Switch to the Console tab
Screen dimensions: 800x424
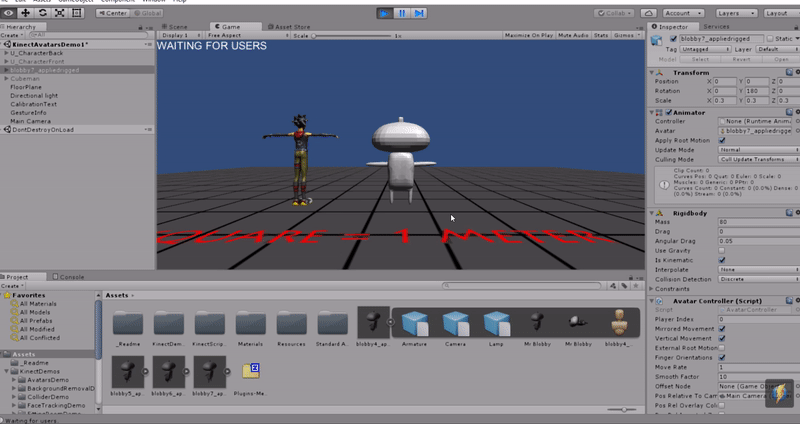[68, 277]
